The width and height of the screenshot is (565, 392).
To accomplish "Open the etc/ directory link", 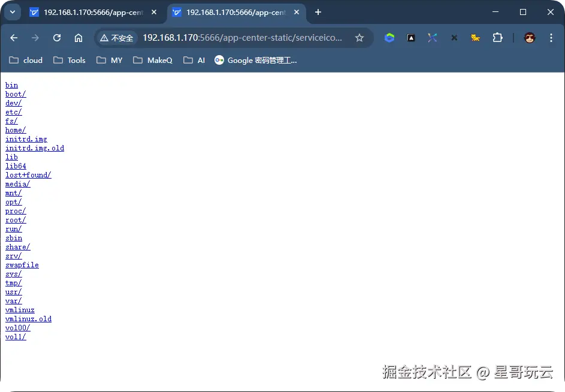I will click(x=13, y=112).
